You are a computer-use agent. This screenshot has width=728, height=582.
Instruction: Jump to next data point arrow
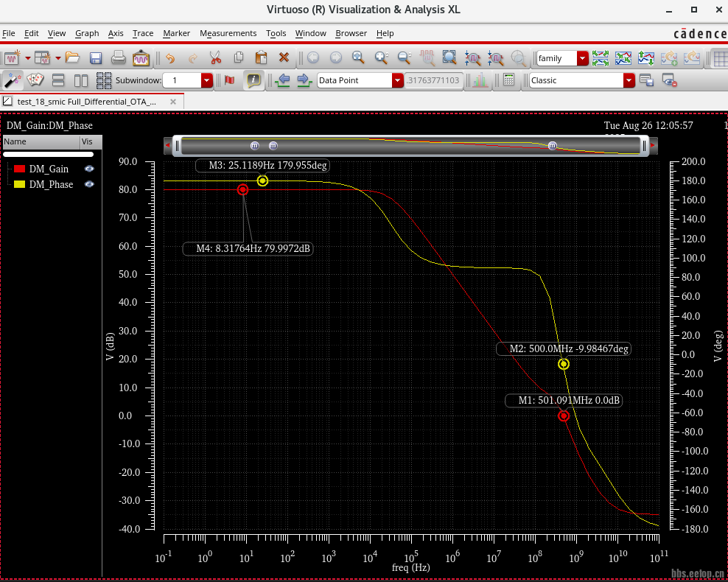tap(304, 80)
